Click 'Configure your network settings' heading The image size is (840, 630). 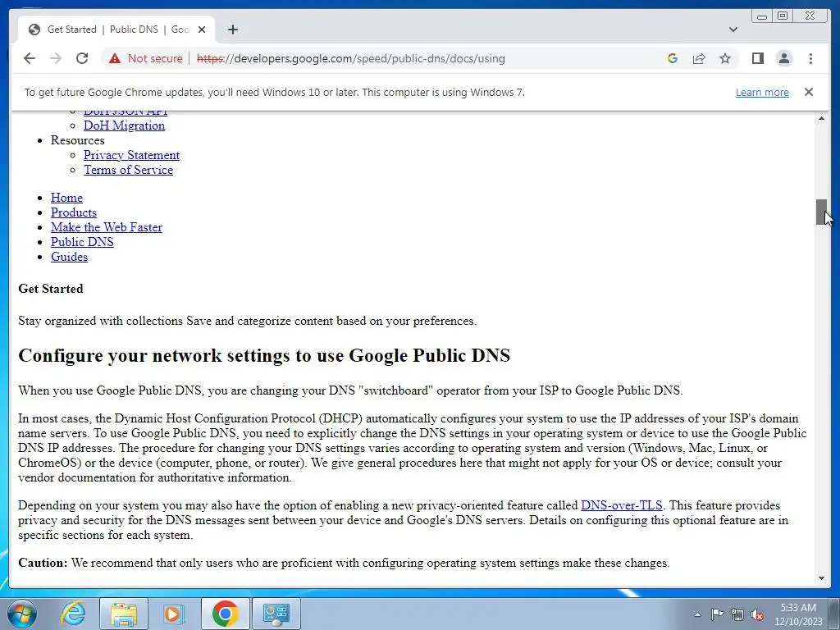264,356
